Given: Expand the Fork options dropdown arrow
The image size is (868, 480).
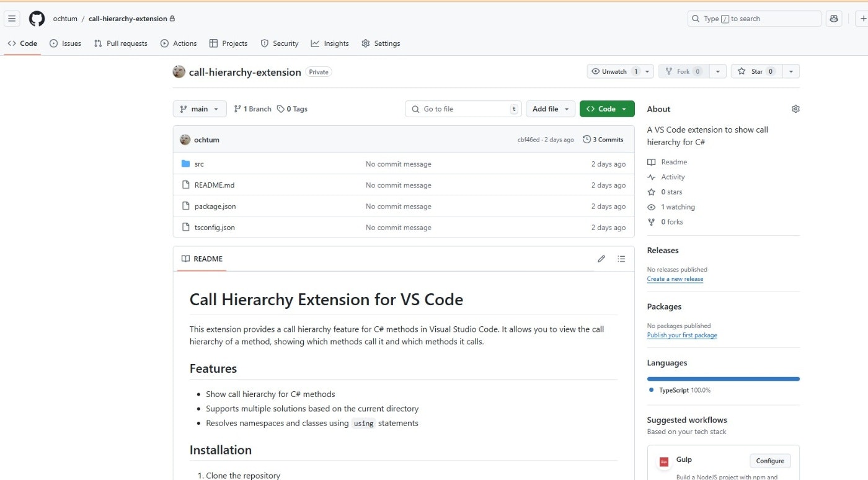Looking at the screenshot, I should point(717,71).
